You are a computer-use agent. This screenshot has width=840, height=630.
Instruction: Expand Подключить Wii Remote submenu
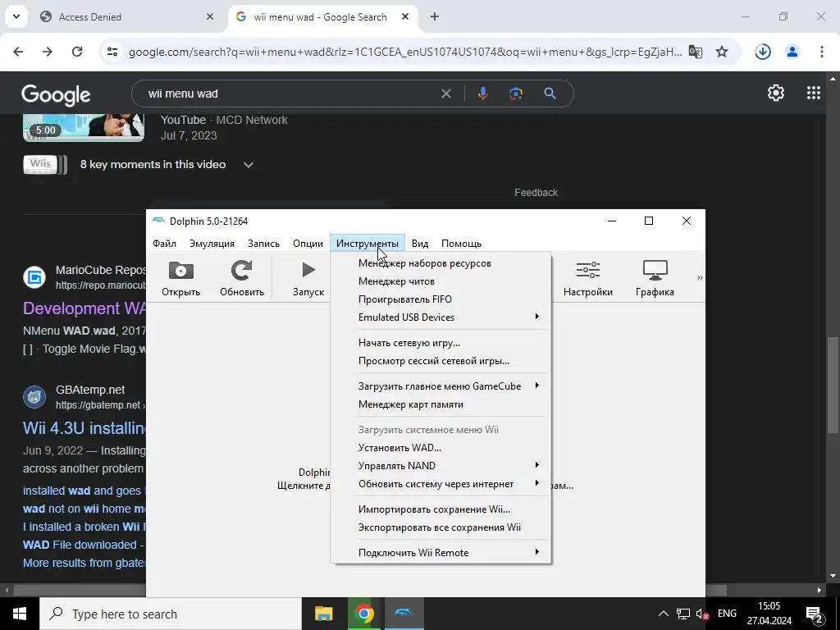pyautogui.click(x=441, y=553)
